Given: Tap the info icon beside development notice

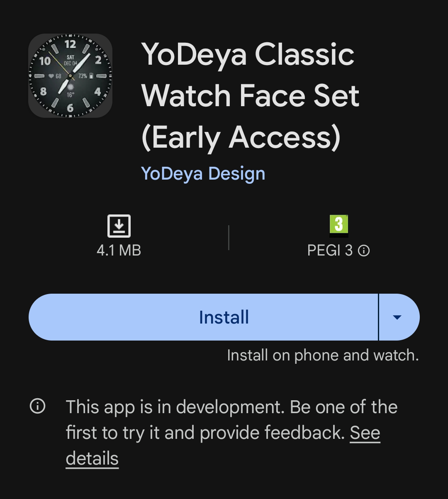Looking at the screenshot, I should [38, 407].
